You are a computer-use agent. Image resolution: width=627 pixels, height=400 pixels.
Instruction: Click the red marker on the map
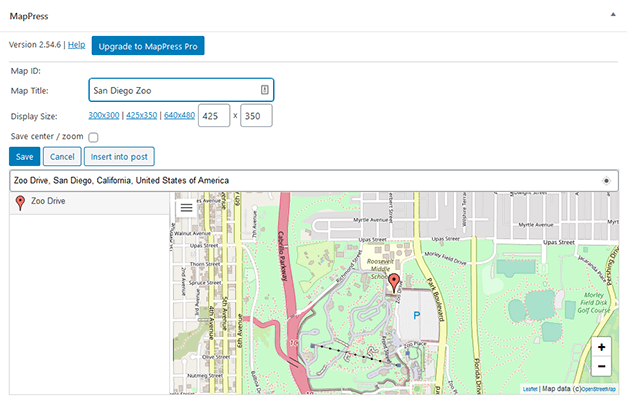click(x=394, y=282)
